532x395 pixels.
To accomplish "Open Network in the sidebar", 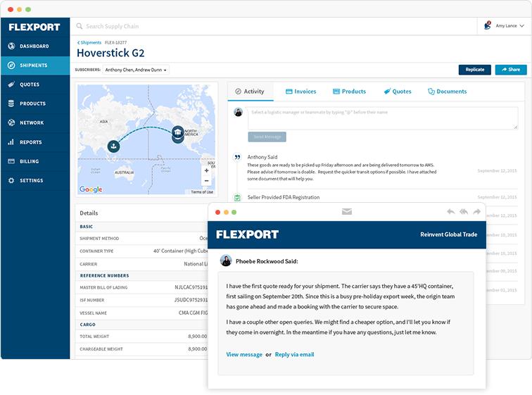I will coord(35,123).
